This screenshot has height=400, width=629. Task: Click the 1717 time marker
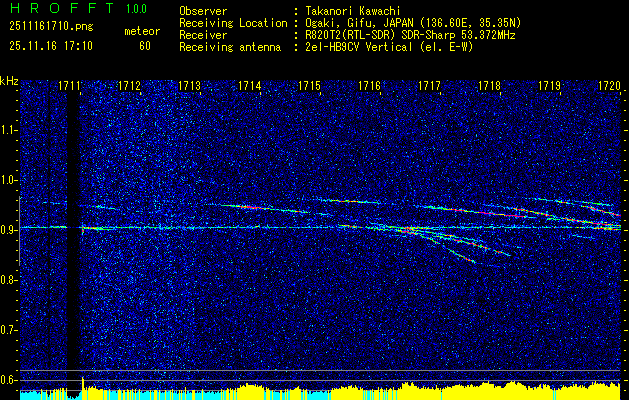429,86
